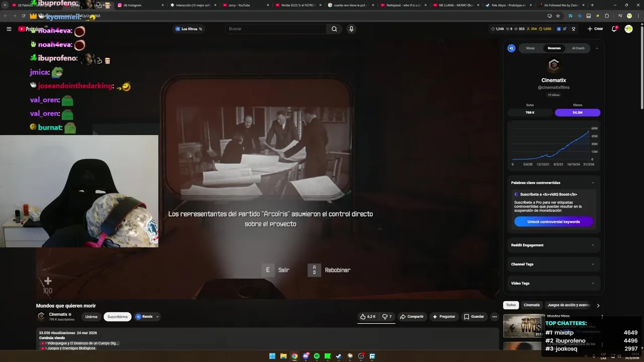
Task: Collapse the vidIQ panel with top chevron
Action: [597, 48]
